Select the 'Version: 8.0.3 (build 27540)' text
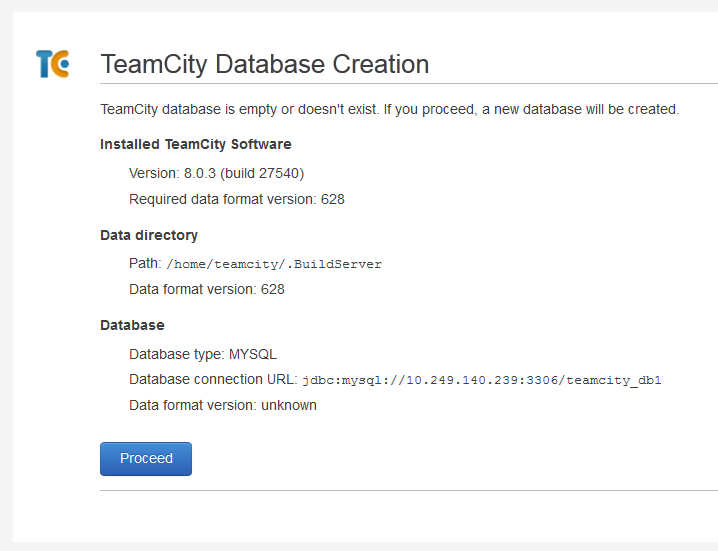The width and height of the screenshot is (718, 551). tap(217, 174)
